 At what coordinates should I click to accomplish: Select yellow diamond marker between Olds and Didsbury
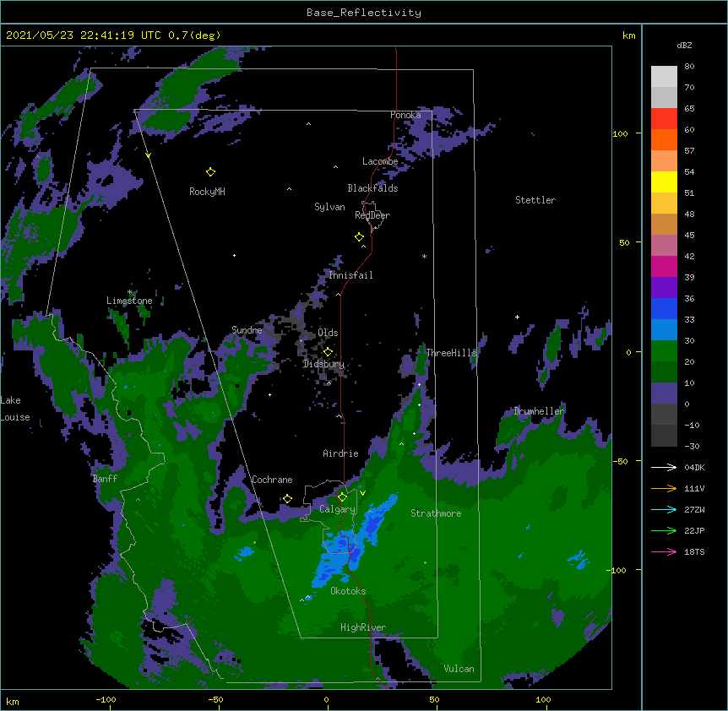point(328,352)
